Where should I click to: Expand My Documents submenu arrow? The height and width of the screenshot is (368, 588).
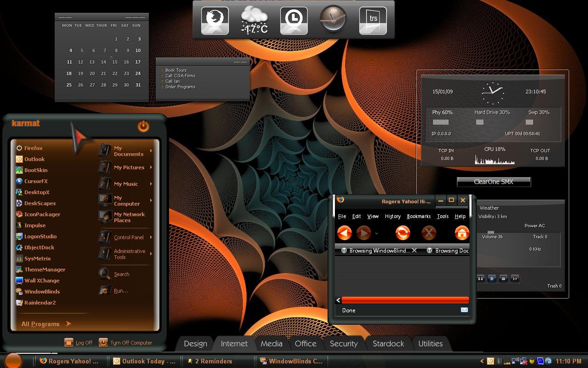(x=151, y=150)
